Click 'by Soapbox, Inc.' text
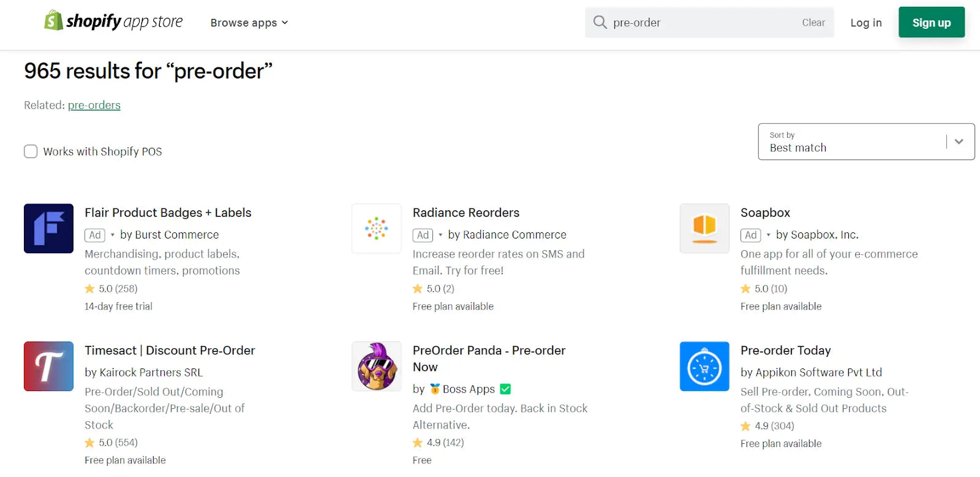 (x=817, y=235)
